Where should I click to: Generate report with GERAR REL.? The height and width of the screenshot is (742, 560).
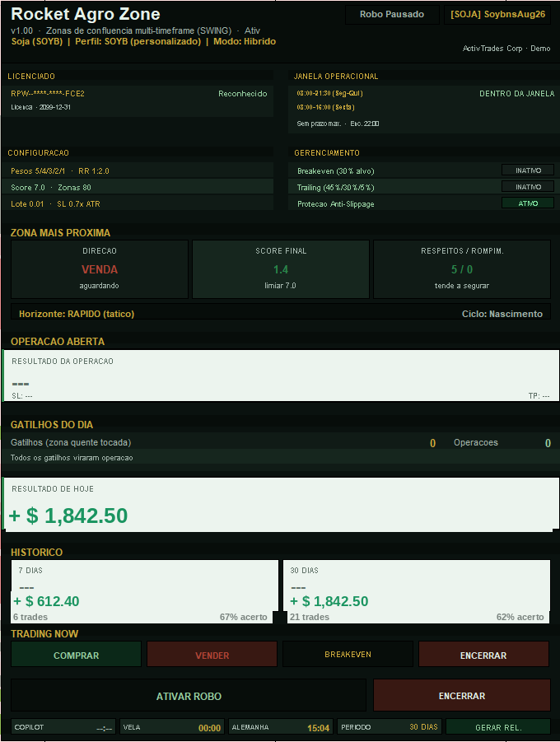tap(498, 727)
